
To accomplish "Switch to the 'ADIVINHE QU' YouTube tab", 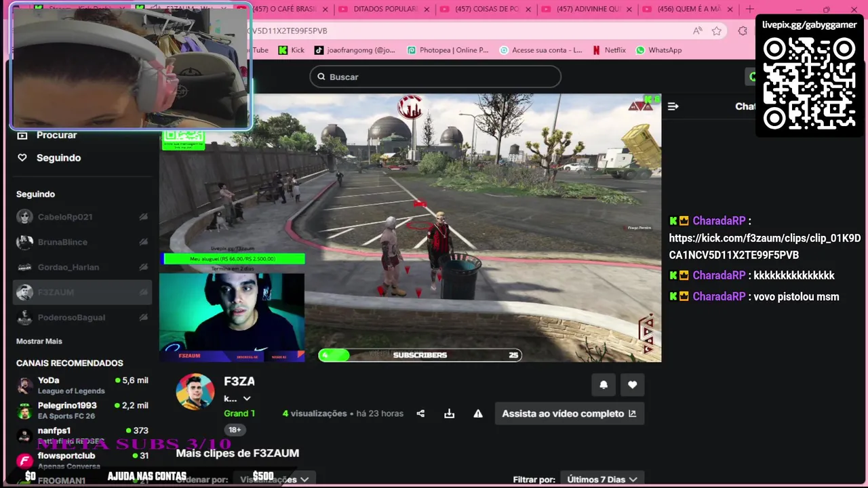I will click(587, 9).
